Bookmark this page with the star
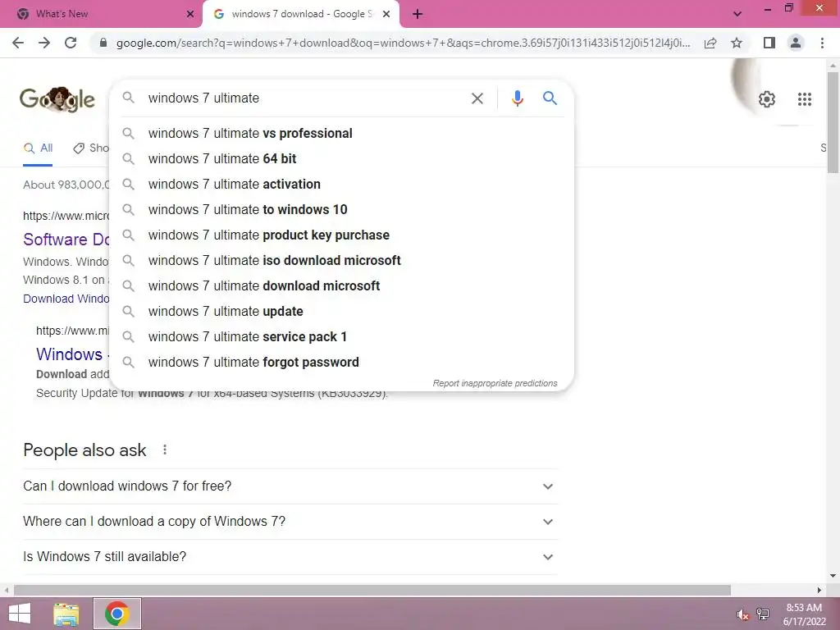Image resolution: width=840 pixels, height=630 pixels. click(737, 43)
